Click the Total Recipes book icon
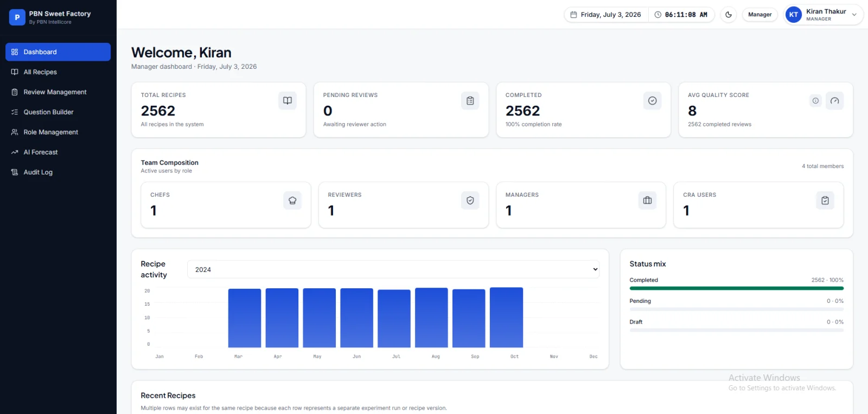The width and height of the screenshot is (868, 414). point(288,101)
